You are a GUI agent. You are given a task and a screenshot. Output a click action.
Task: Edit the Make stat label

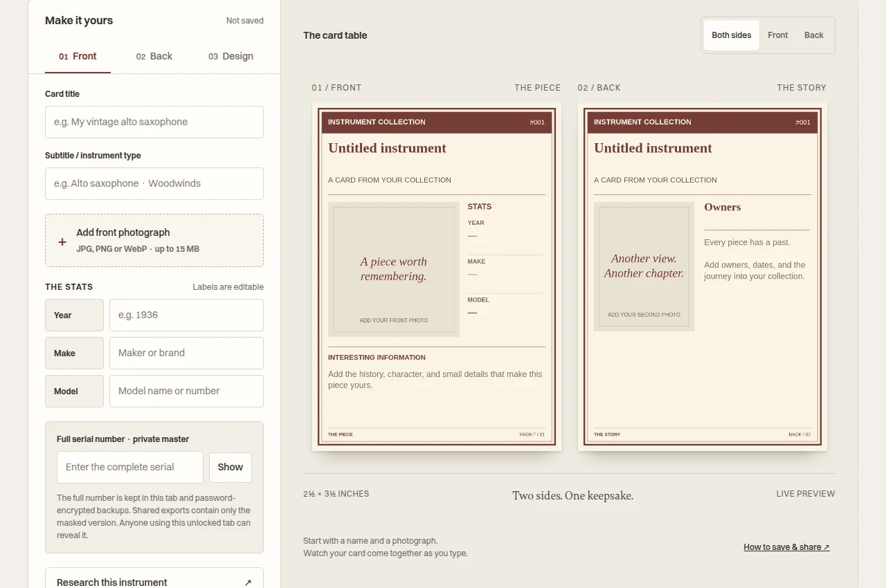pyautogui.click(x=74, y=353)
